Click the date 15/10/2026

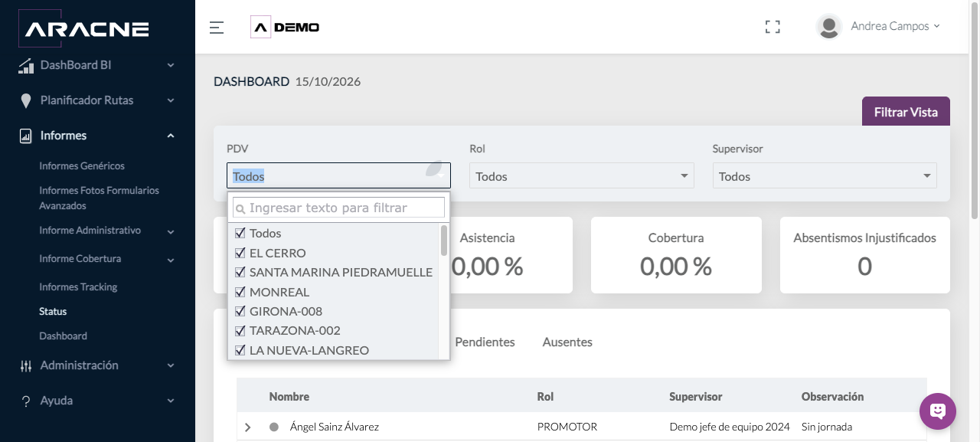point(328,81)
